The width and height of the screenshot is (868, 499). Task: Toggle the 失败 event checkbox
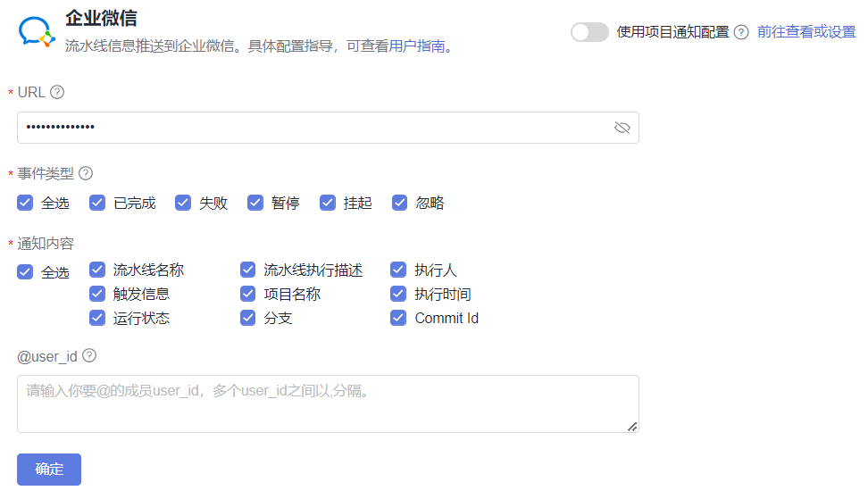tap(183, 203)
